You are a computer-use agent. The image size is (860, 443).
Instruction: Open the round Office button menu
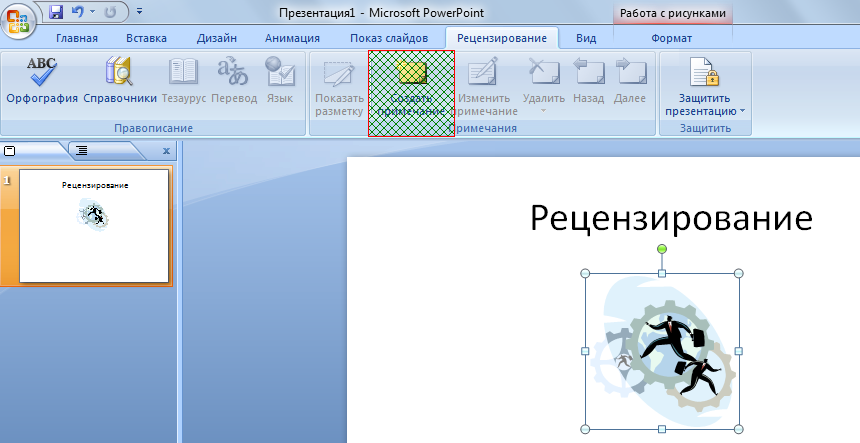click(19, 20)
